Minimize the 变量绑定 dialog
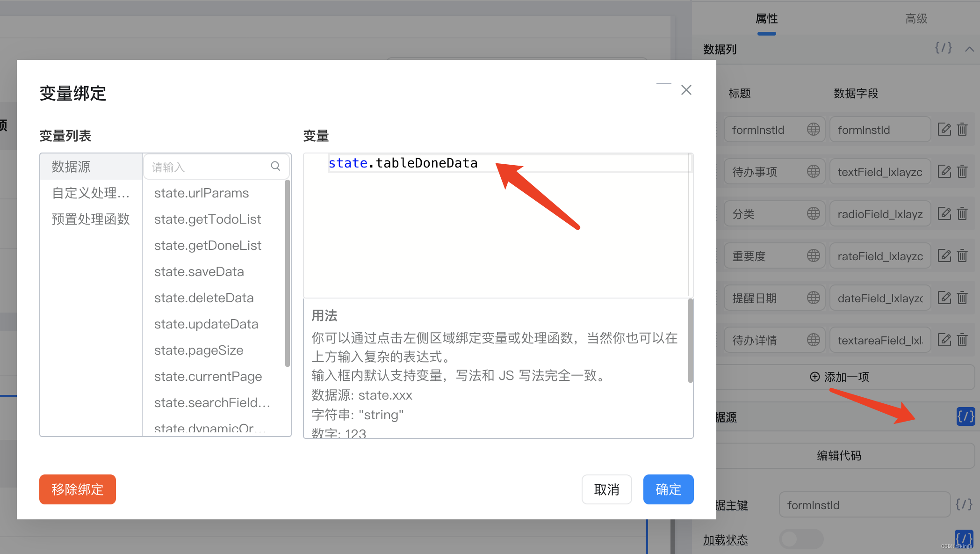The height and width of the screenshot is (554, 980). point(663,84)
